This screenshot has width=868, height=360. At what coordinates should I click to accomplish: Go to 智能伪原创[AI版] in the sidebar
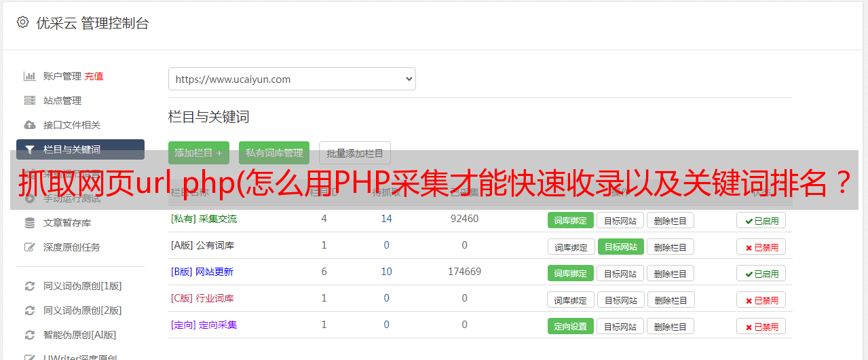[79, 335]
